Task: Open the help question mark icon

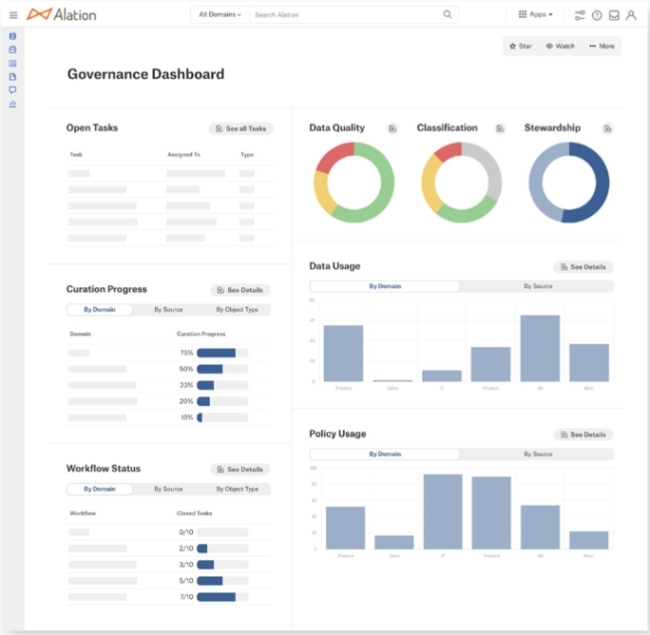Action: (x=597, y=15)
